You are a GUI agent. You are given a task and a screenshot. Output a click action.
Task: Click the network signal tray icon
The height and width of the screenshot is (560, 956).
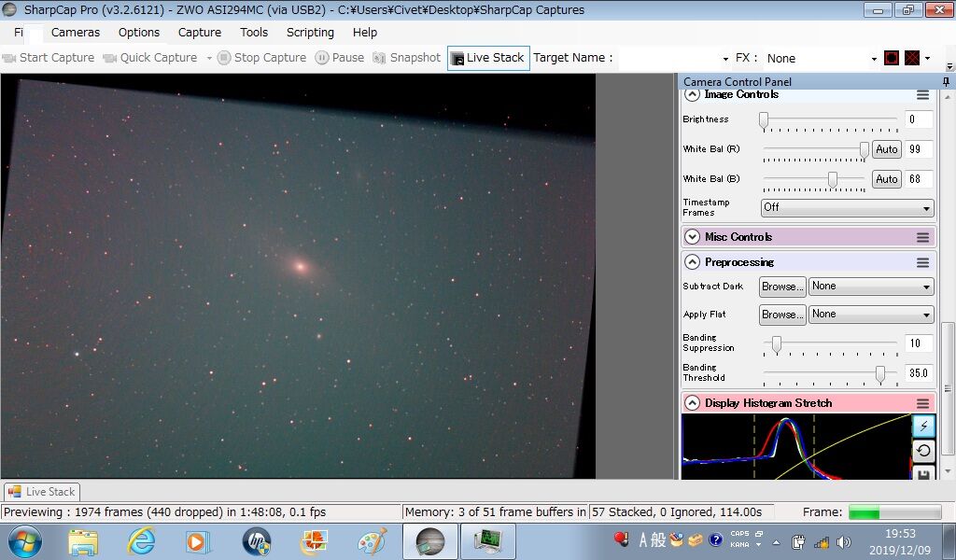[822, 541]
